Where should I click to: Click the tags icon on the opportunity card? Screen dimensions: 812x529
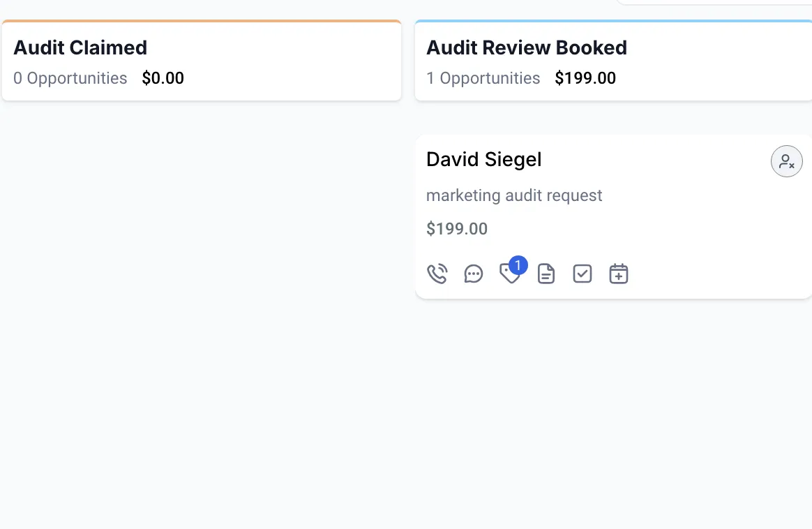point(509,275)
